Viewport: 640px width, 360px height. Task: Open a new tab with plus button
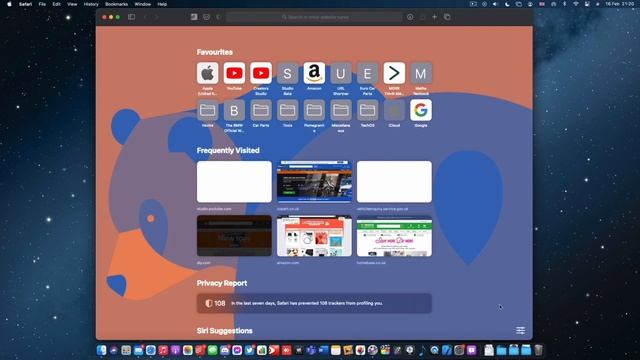(x=434, y=17)
